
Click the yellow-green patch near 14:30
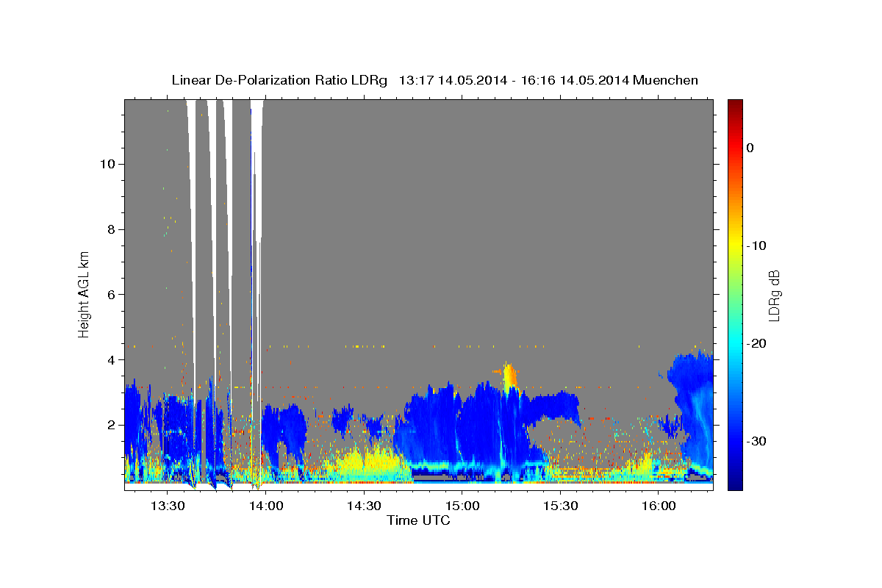tap(371, 461)
